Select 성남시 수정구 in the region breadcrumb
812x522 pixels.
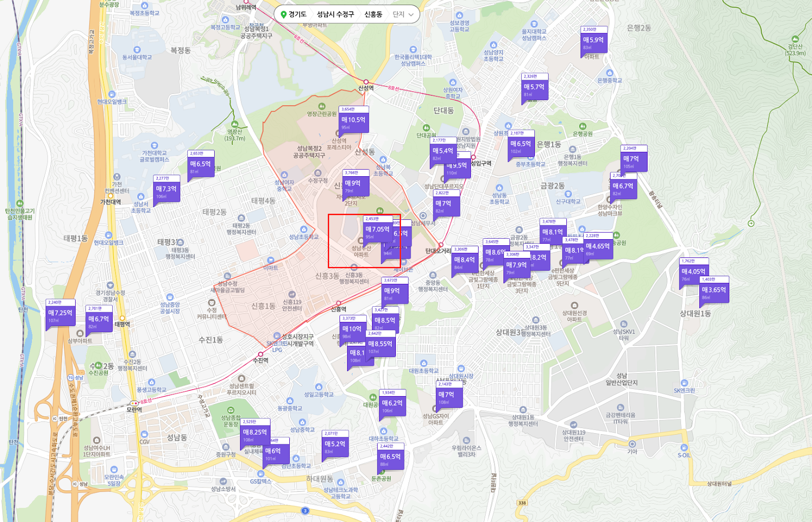pos(335,14)
